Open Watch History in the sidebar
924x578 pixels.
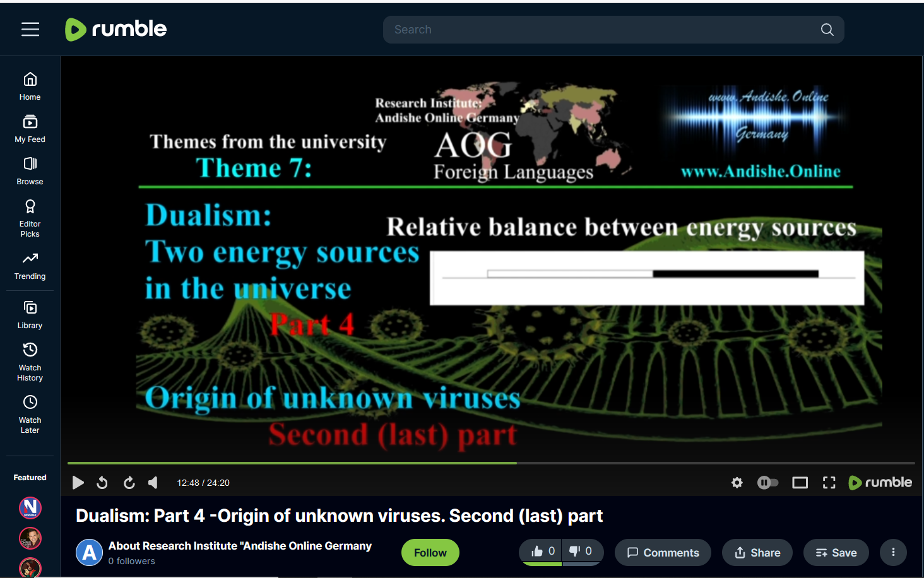tap(30, 362)
